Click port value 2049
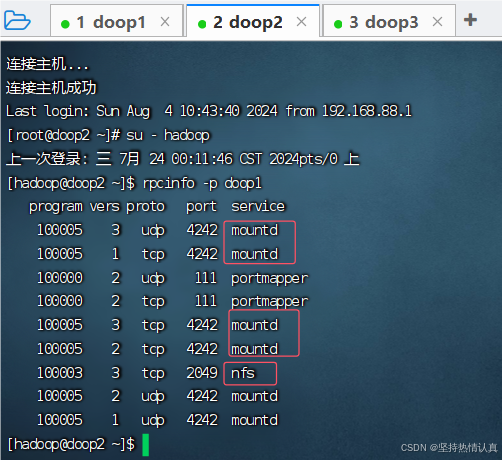The width and height of the screenshot is (502, 460). click(x=202, y=373)
